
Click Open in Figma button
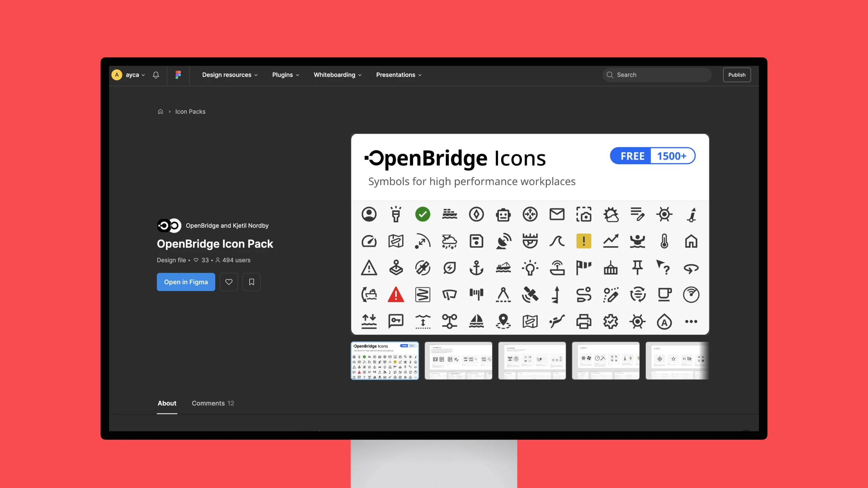click(x=185, y=281)
